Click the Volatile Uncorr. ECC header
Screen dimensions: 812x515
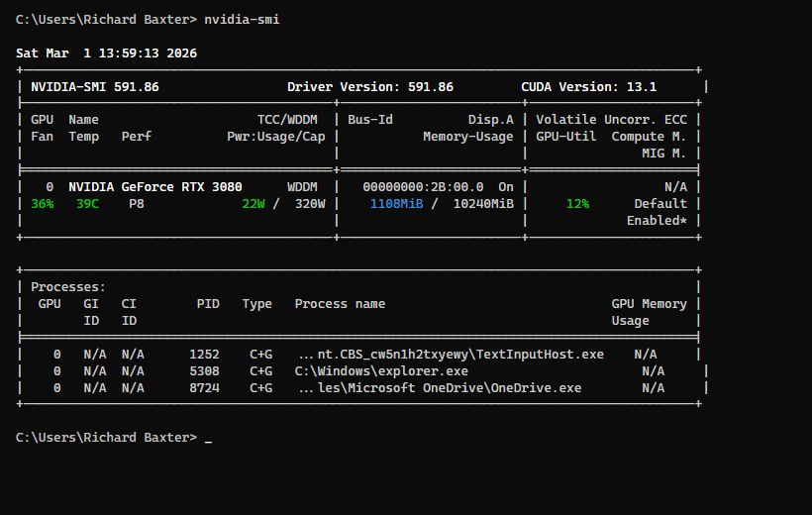point(612,120)
